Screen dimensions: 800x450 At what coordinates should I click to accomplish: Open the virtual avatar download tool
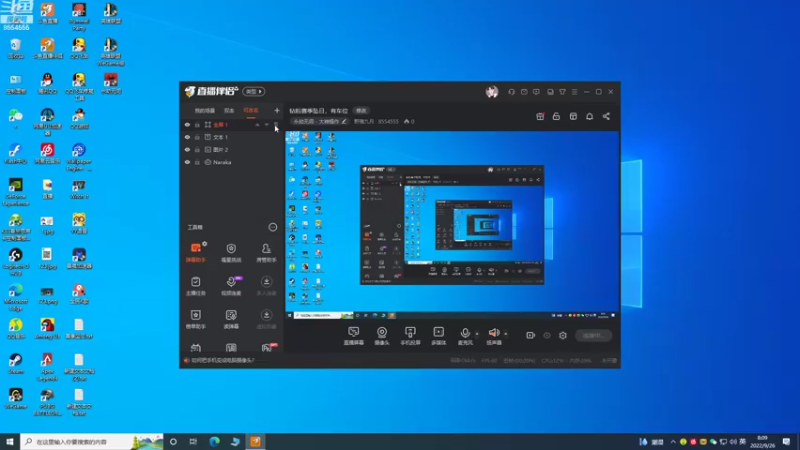[x=266, y=319]
